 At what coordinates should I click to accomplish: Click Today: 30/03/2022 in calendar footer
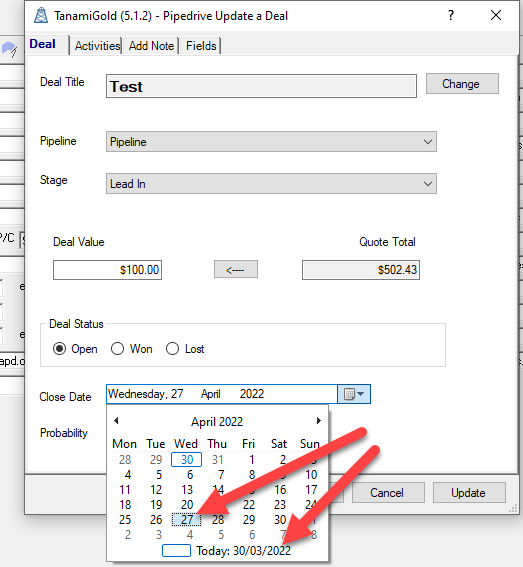243,551
